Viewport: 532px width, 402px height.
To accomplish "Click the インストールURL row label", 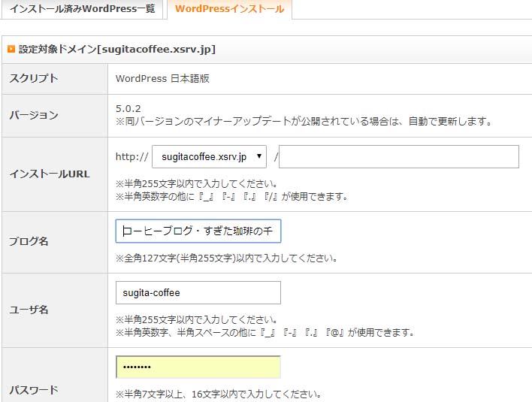I will pyautogui.click(x=50, y=174).
